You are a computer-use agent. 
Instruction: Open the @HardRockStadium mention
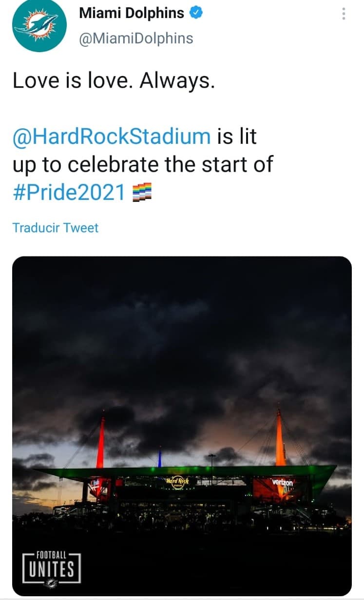coord(112,137)
